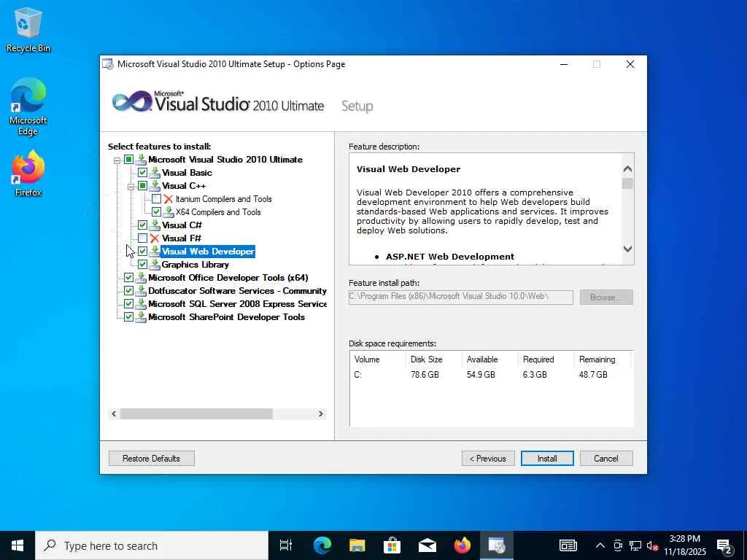Click the Browse button for install path
Viewport: 747px width, 560px height.
click(x=606, y=297)
